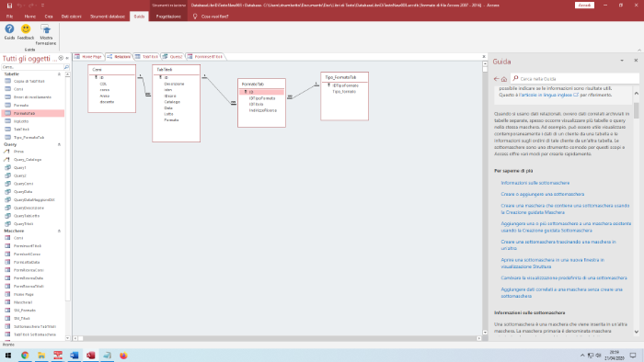Click the diagram vertical scrollbar down arrow

485,333
